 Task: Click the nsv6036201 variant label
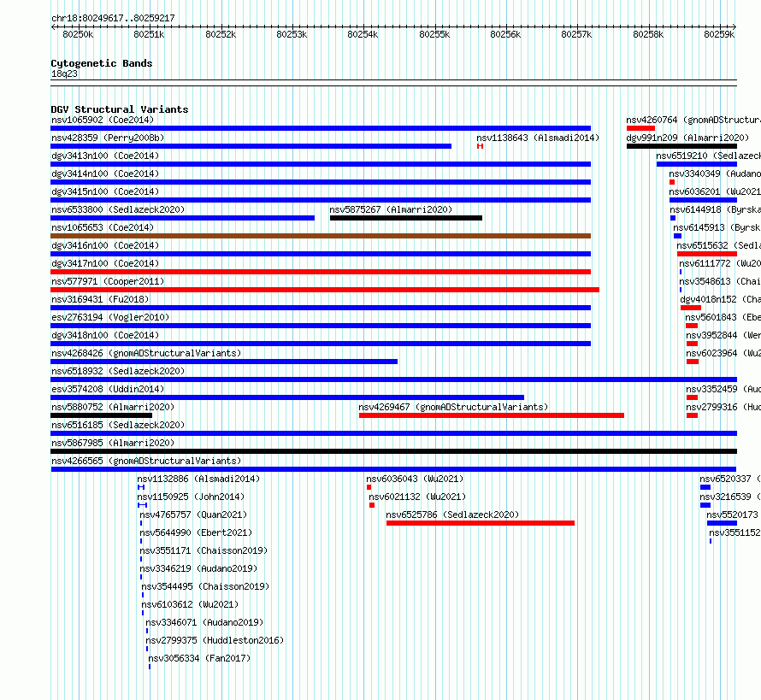click(x=715, y=191)
